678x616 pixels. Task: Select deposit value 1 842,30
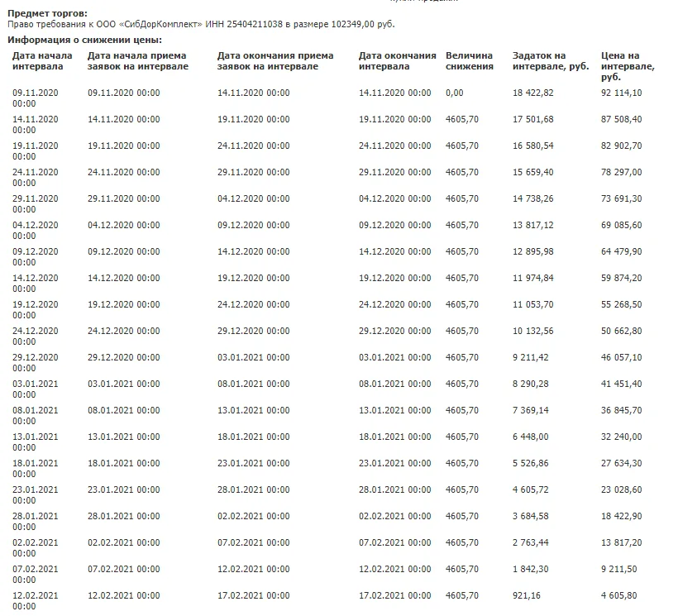tap(531, 569)
